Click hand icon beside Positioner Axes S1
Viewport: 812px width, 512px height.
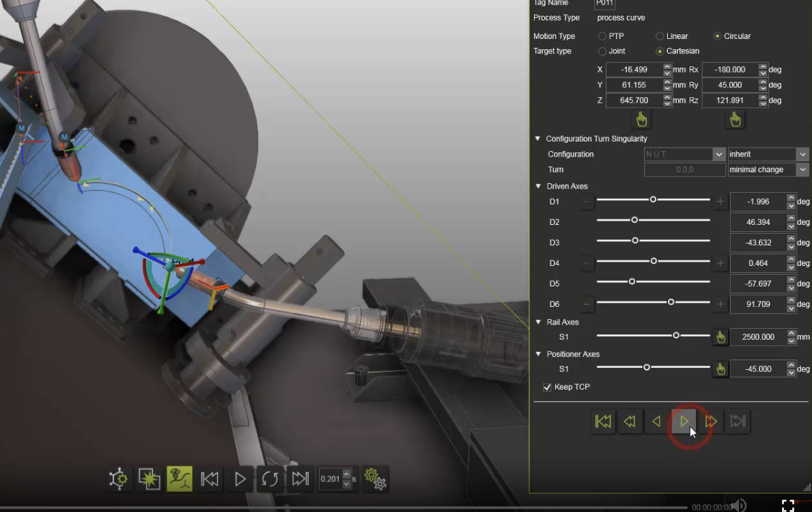coord(719,369)
